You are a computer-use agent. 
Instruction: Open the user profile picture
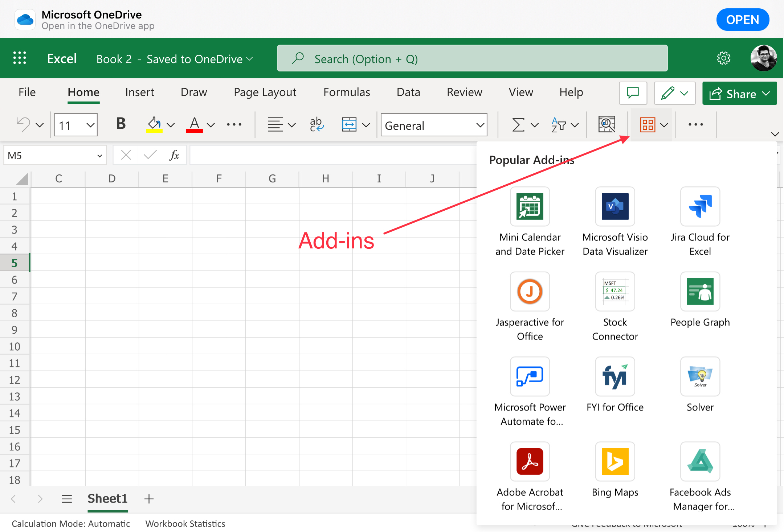pos(764,58)
